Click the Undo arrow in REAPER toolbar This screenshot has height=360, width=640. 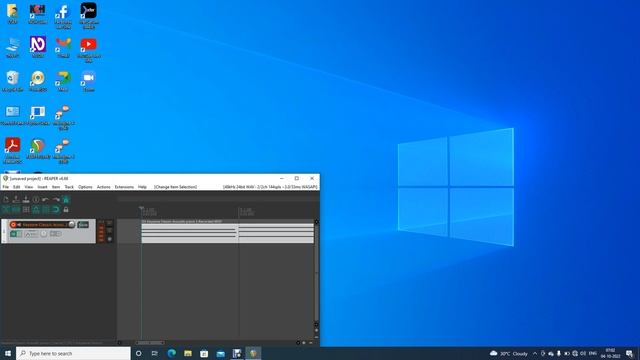[45, 199]
